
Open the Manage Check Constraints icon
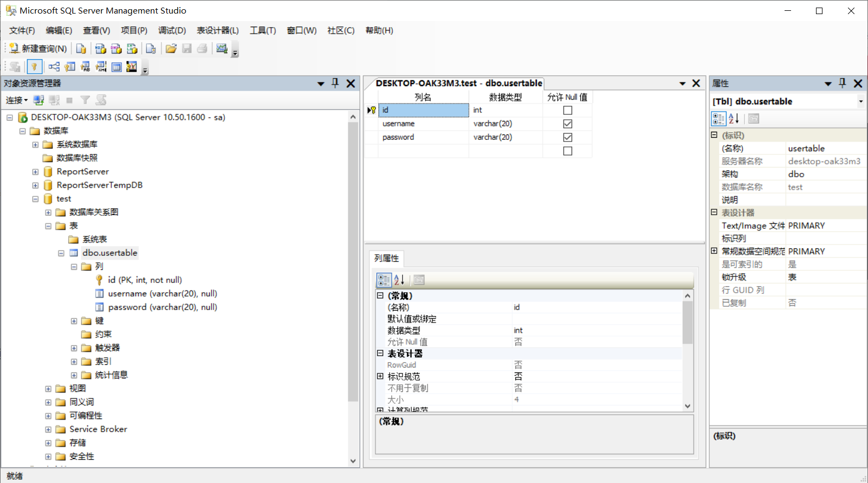click(116, 67)
